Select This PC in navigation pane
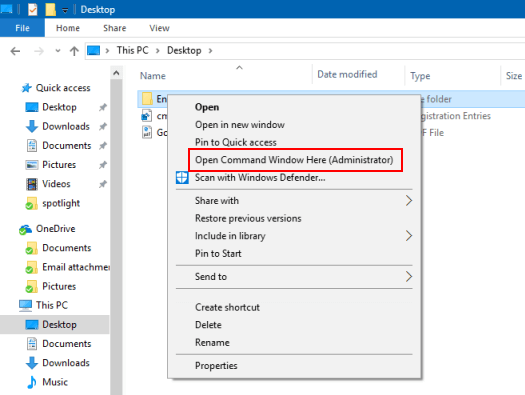This screenshot has height=395, width=525. pos(52,305)
